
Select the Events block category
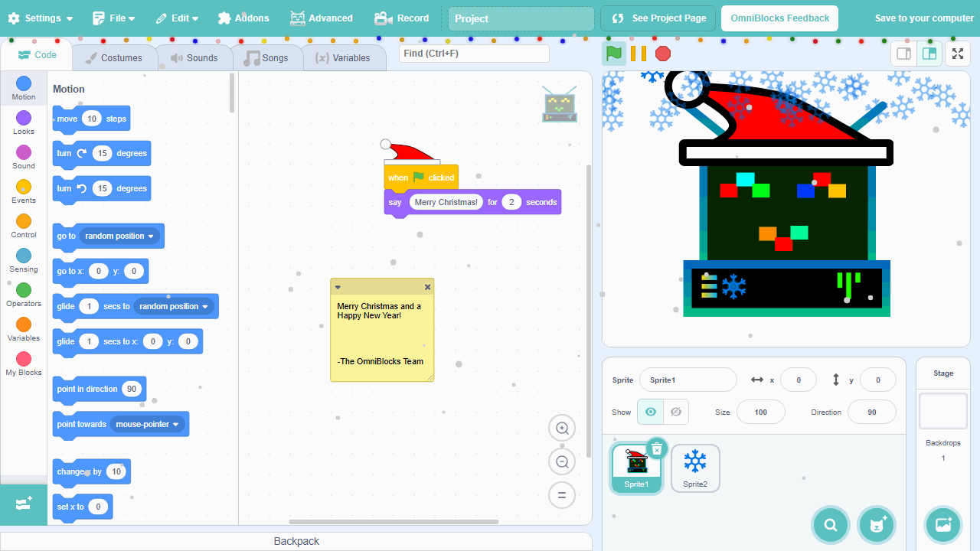pyautogui.click(x=24, y=191)
